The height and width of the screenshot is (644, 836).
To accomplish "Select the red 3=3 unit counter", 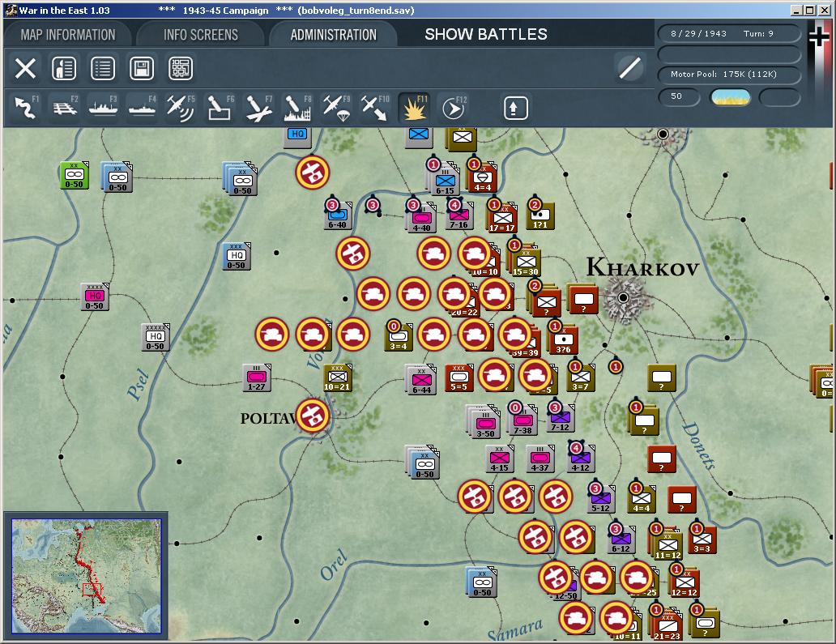I will [x=702, y=540].
